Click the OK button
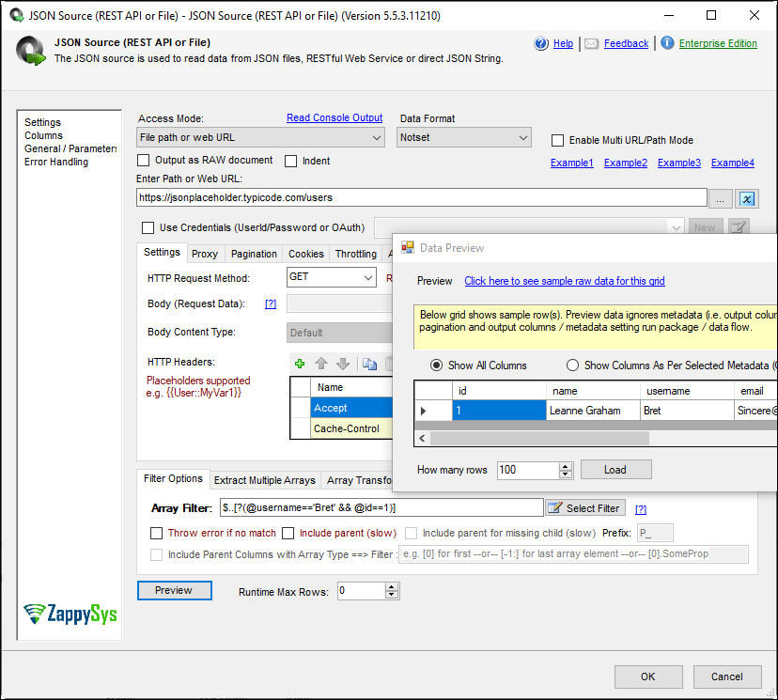The image size is (778, 700). [648, 677]
